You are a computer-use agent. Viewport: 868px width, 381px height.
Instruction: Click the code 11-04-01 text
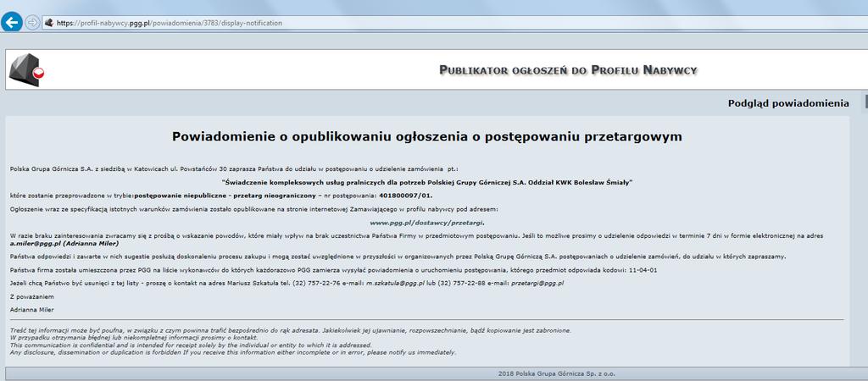click(x=643, y=269)
